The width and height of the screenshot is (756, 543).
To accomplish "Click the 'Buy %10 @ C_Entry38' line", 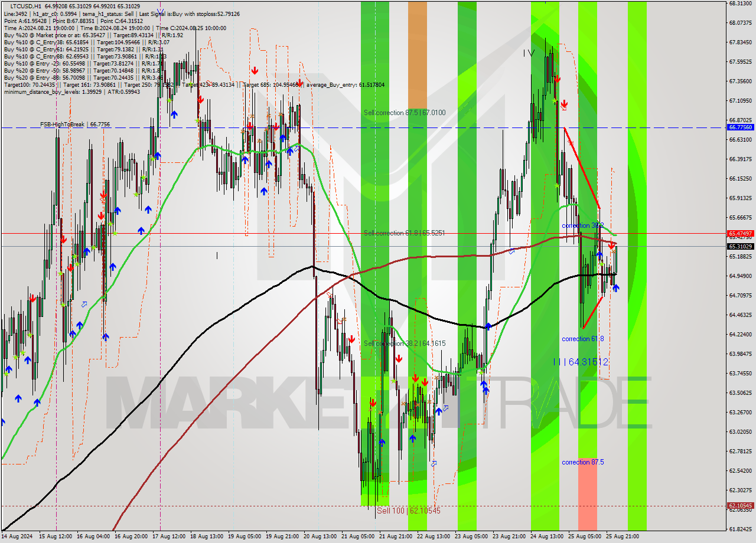I will point(87,42).
